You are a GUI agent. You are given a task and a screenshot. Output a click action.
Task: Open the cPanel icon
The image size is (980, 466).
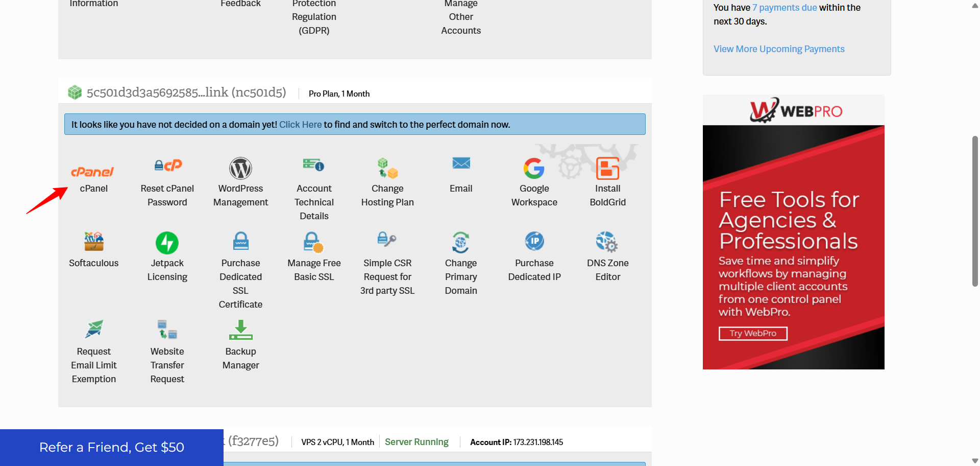click(x=92, y=172)
